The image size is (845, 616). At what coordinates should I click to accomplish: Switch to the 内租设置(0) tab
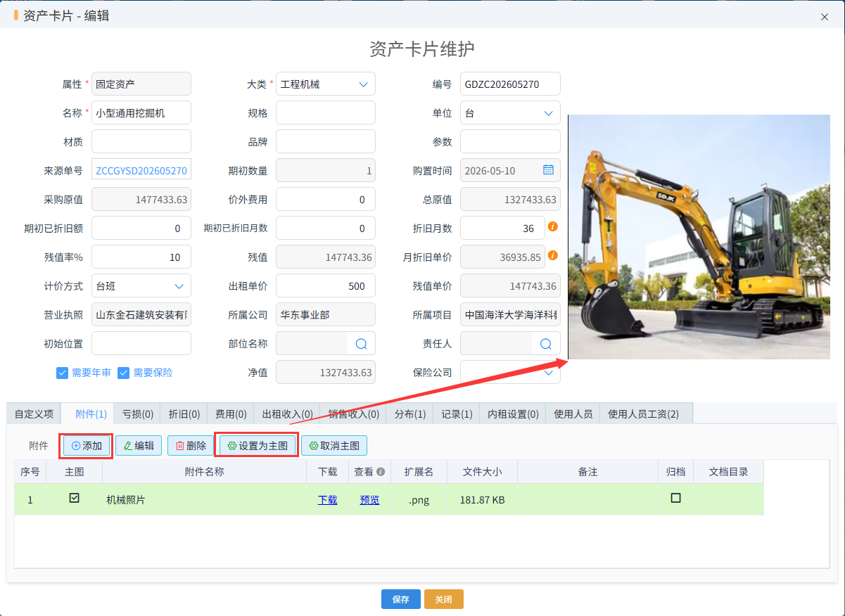click(x=513, y=414)
